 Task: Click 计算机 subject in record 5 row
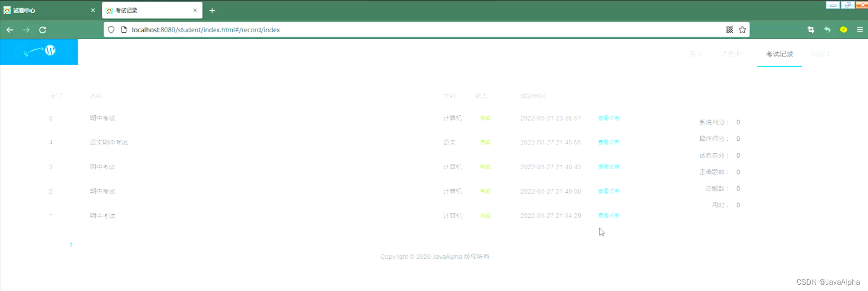452,118
